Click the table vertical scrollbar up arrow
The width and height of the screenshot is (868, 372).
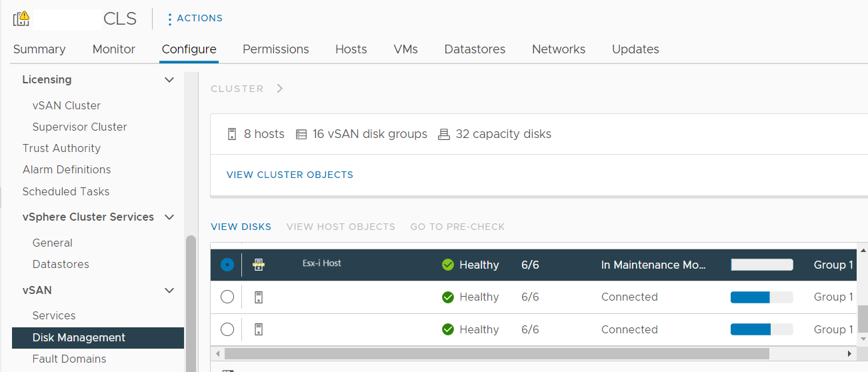[x=862, y=249]
